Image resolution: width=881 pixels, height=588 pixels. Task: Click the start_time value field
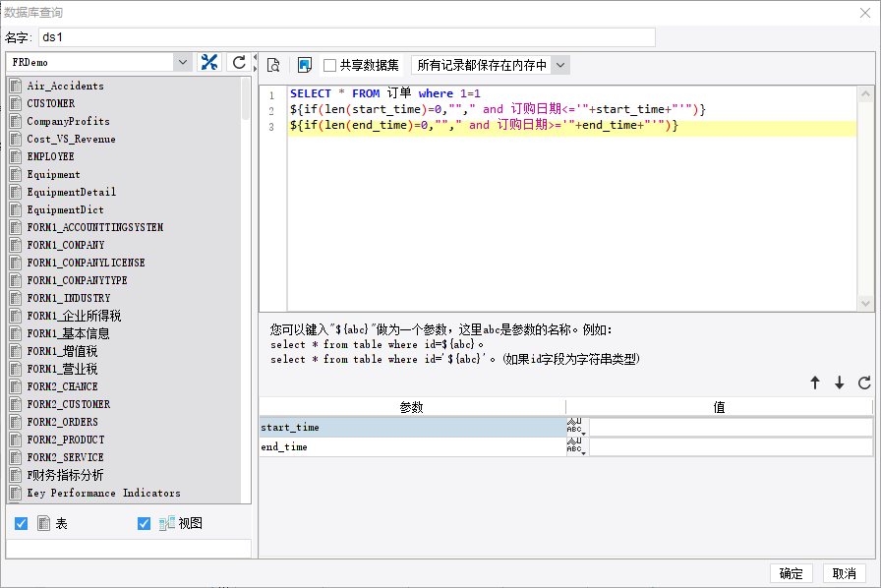731,427
